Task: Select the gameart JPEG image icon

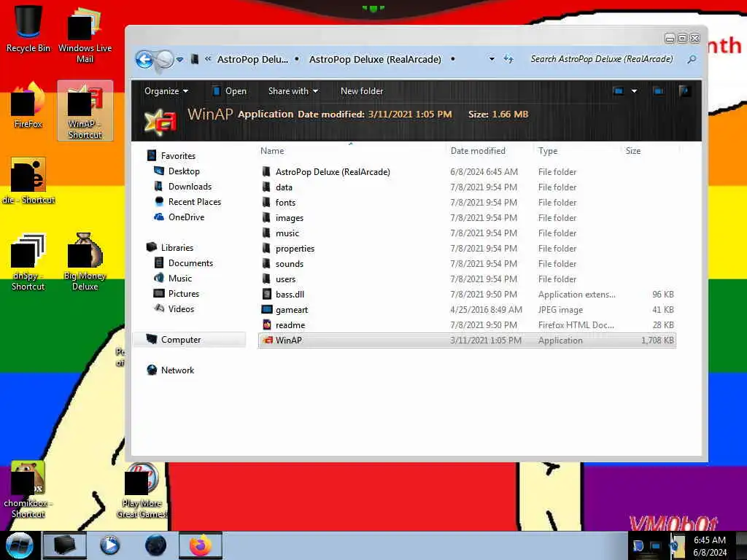Action: click(x=267, y=309)
